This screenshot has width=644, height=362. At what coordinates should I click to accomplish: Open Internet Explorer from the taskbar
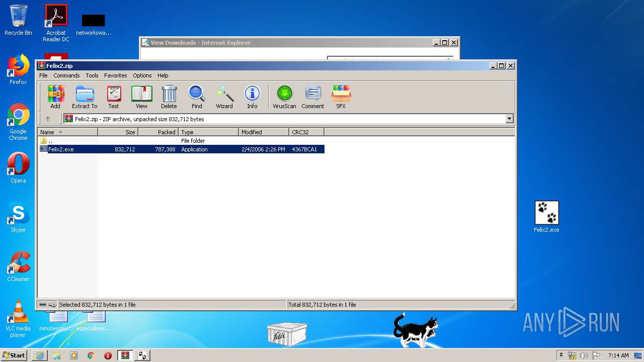coord(40,355)
